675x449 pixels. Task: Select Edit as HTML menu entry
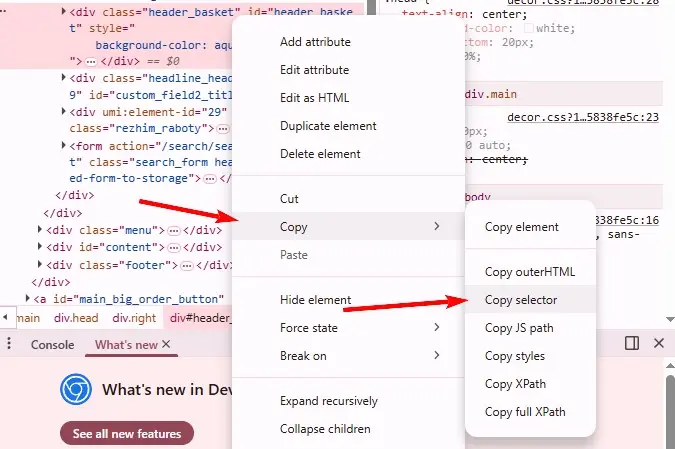point(314,98)
